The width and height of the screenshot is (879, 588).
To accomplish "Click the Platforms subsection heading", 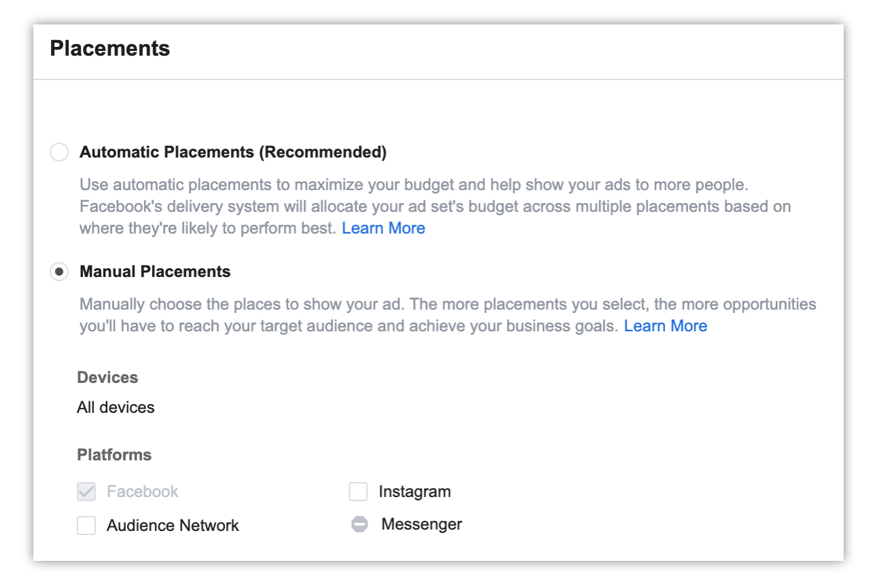I will (x=114, y=455).
